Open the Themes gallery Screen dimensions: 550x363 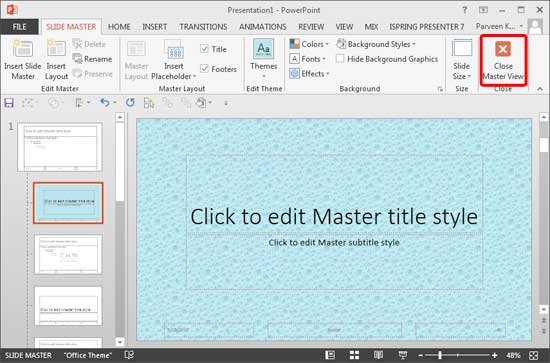(x=264, y=60)
